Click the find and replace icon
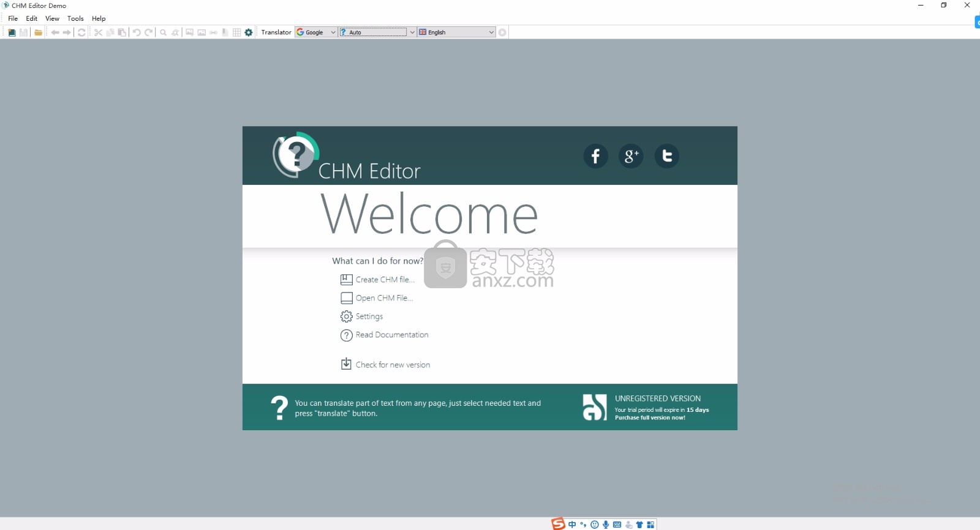Screen dimensions: 980x530 tap(175, 32)
